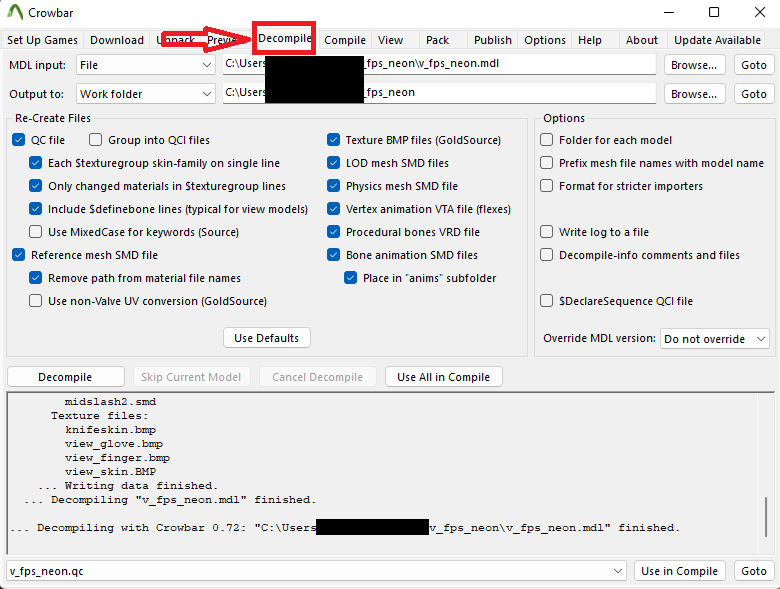
Task: Open the Publish tab
Action: click(x=492, y=40)
